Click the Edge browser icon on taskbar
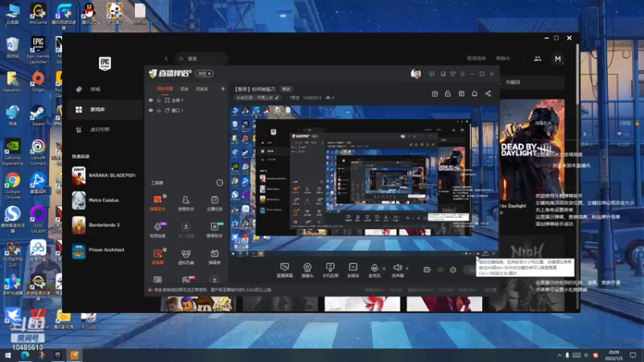Screen dimensions: 644x362 25,356
